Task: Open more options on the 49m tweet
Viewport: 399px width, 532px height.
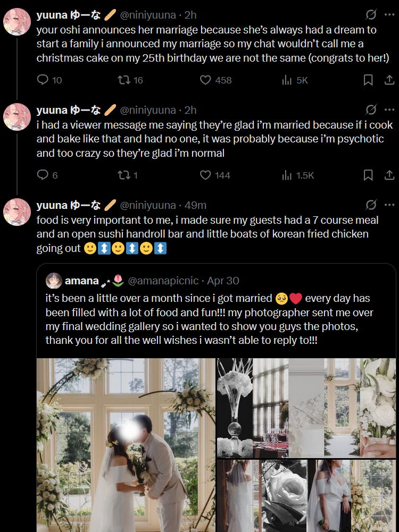Action: 389,205
